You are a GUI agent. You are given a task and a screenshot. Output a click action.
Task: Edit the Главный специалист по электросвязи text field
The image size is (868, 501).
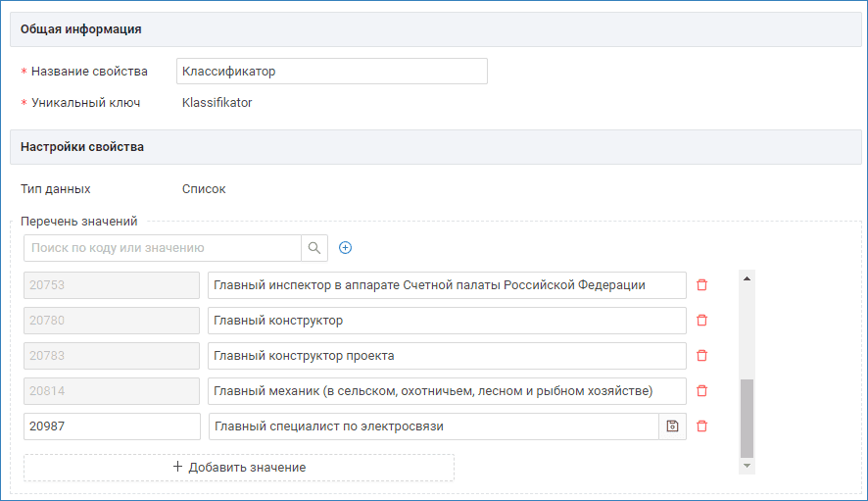[x=433, y=426]
